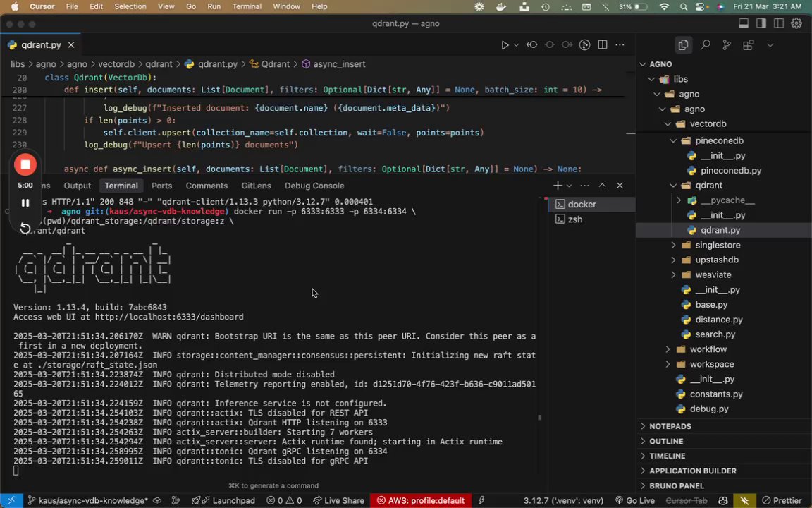Expand the upstashdb folder
This screenshot has width=812, height=508.
(673, 260)
